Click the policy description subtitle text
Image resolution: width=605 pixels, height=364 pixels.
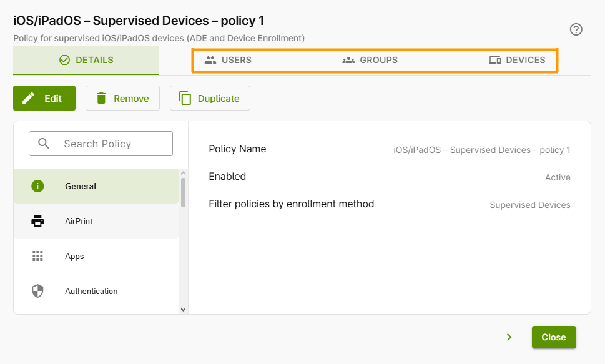point(159,38)
